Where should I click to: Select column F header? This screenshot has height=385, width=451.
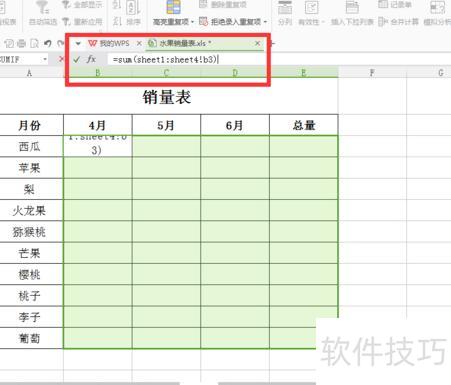point(372,72)
